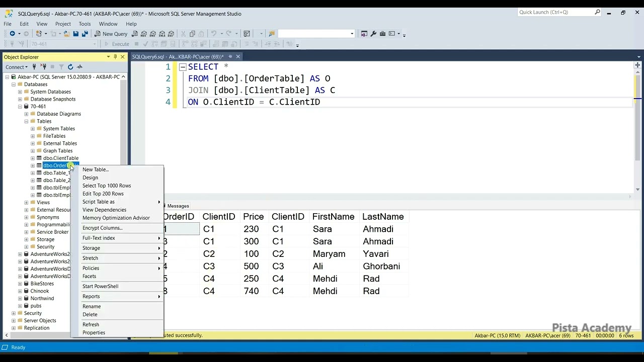Screen dimensions: 644x362
Task: Expand the System Databases node
Action: click(x=20, y=92)
